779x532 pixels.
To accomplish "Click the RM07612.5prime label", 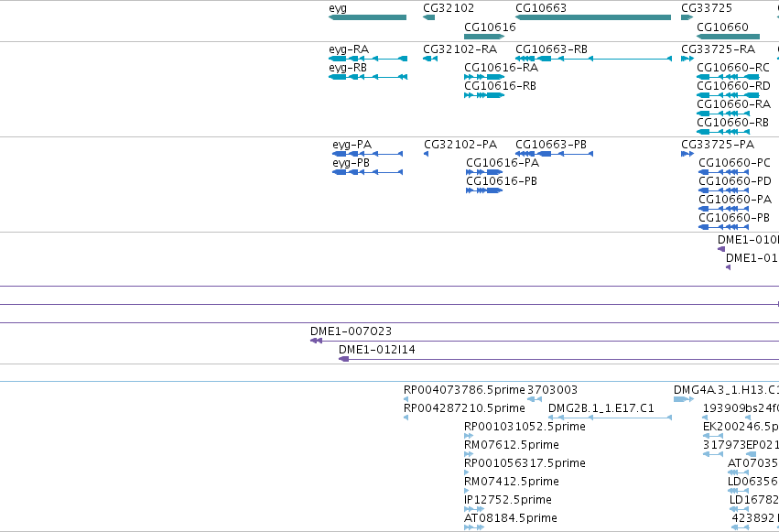I will 512,445.
